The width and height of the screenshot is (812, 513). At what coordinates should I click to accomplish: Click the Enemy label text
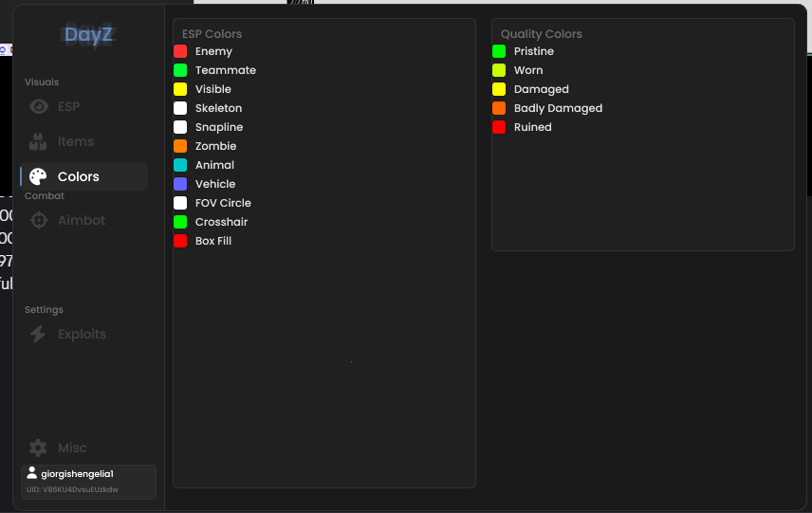(213, 52)
